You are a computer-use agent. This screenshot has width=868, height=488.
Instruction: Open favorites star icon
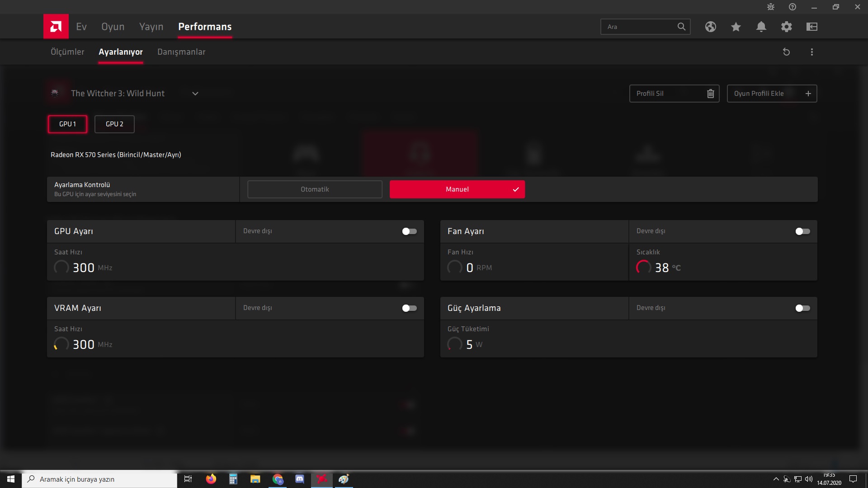736,27
